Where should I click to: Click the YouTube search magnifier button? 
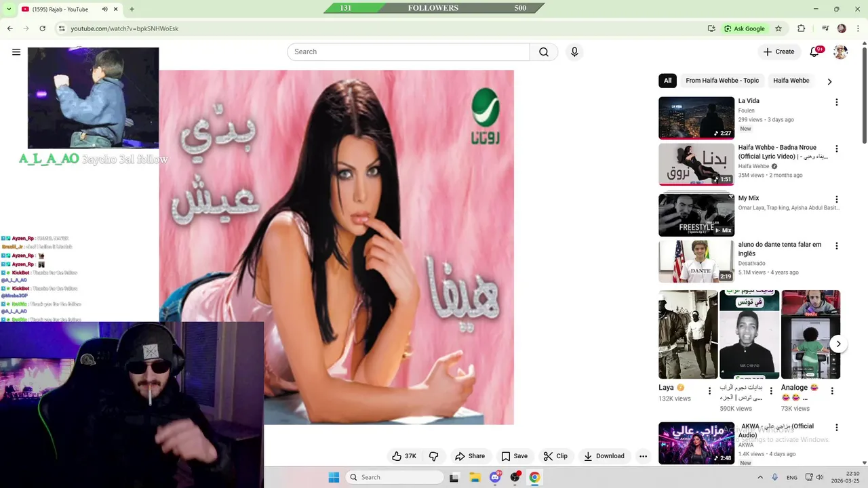(544, 52)
